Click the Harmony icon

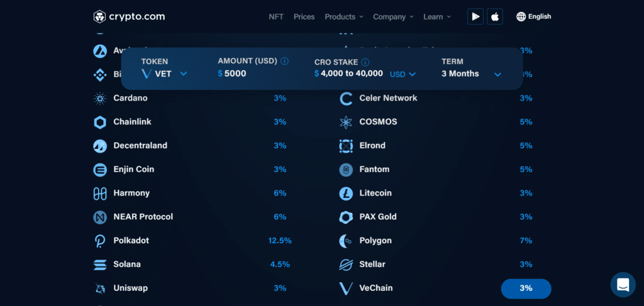(100, 193)
